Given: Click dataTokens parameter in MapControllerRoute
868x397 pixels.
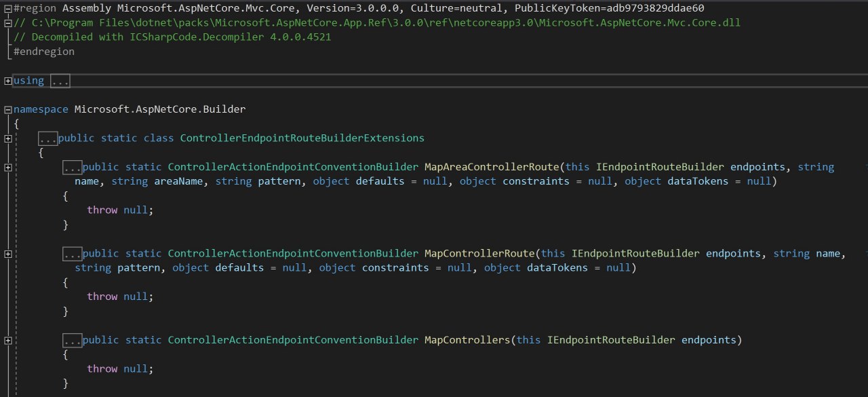Looking at the screenshot, I should click(557, 268).
